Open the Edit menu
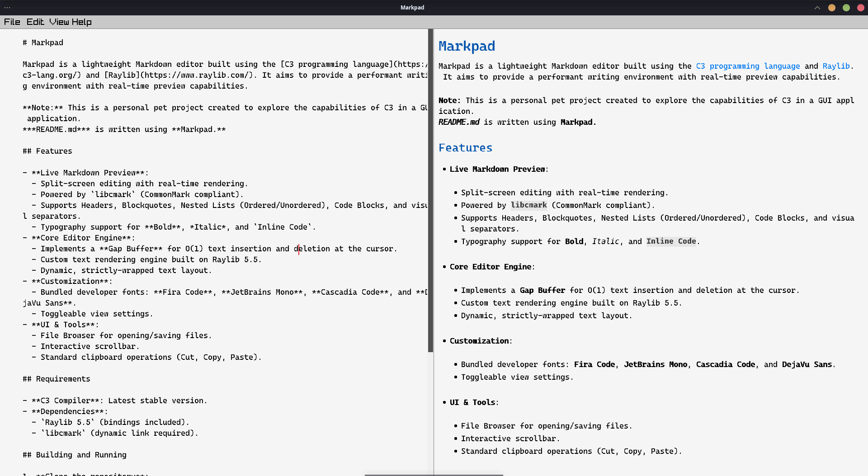Viewport: 868px width, 476px height. 35,22
